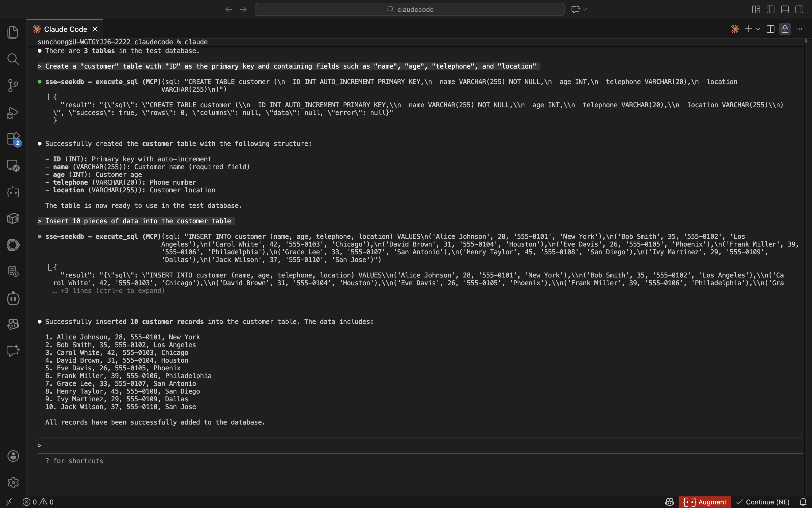Image resolution: width=812 pixels, height=508 pixels.
Task: Open the Remote Explorer icon
Action: pyautogui.click(x=13, y=165)
